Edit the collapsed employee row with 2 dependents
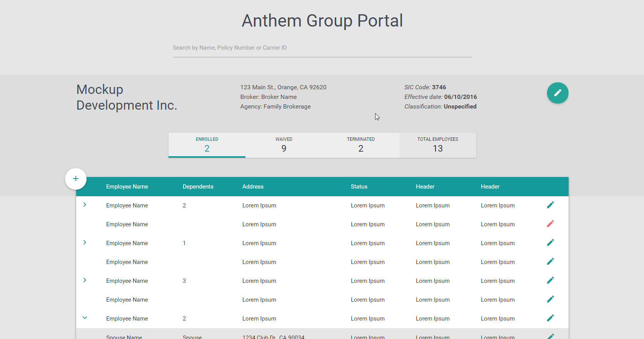Image resolution: width=644 pixels, height=339 pixels. (x=551, y=205)
